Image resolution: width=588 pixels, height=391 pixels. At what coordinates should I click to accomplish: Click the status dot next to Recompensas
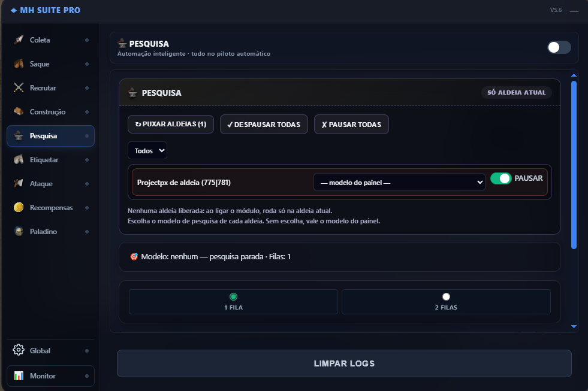pyautogui.click(x=87, y=208)
